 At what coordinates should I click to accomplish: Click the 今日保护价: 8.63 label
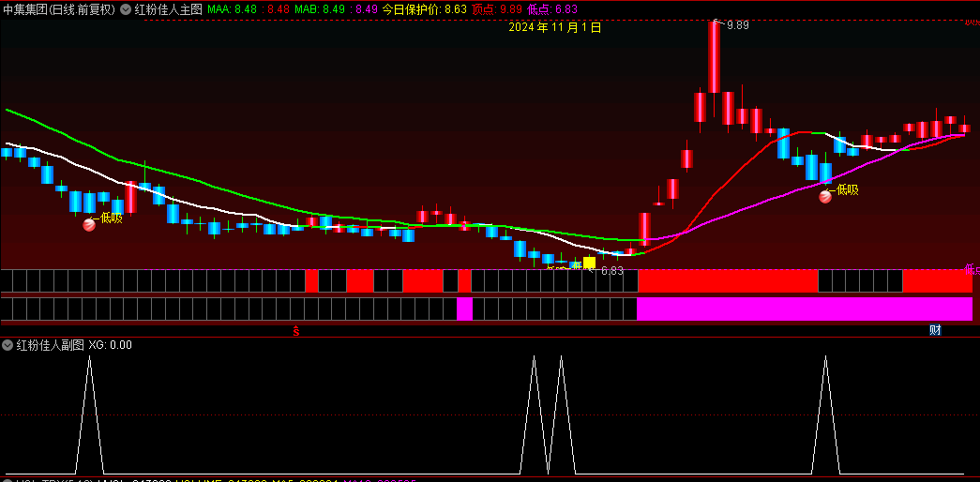click(x=425, y=9)
